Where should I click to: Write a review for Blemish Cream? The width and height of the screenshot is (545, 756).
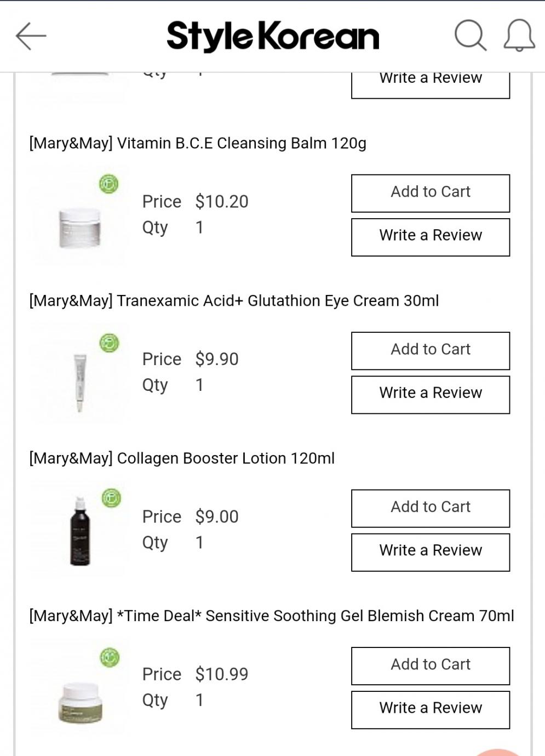431,709
